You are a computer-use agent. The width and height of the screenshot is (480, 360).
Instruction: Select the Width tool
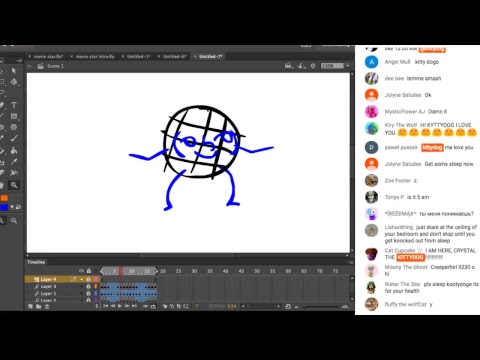pyautogui.click(x=14, y=173)
